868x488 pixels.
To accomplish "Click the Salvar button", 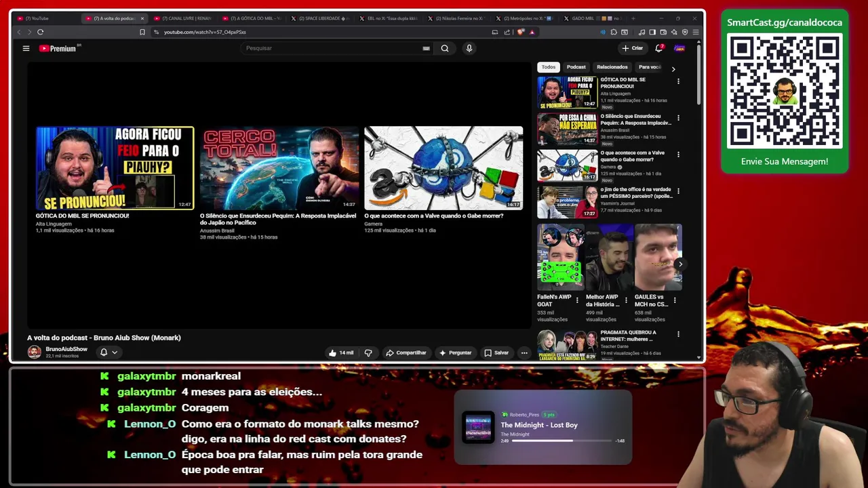I will 496,352.
